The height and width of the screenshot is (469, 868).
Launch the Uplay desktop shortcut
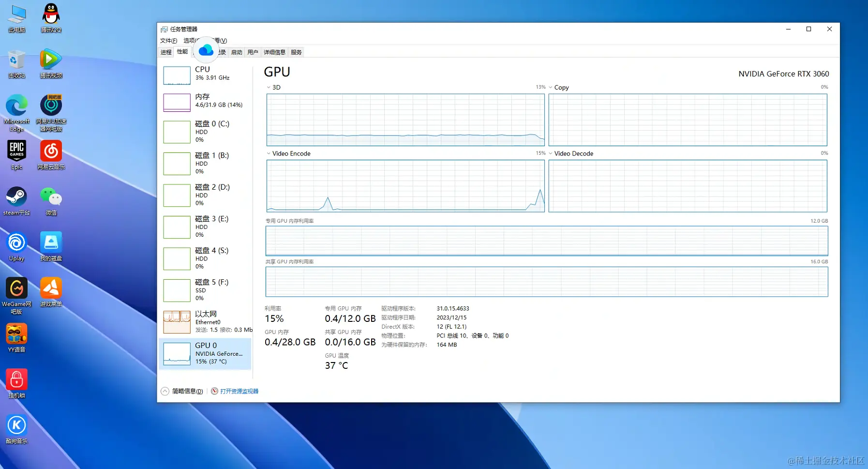[x=17, y=247]
